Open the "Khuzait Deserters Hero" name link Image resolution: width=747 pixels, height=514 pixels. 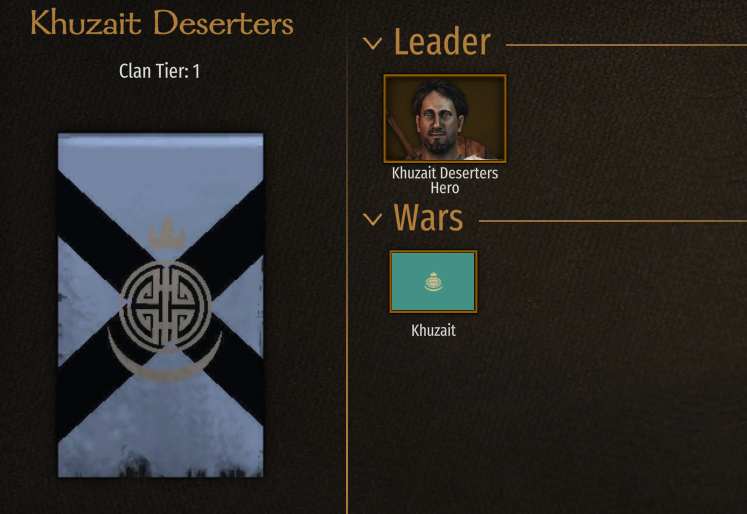point(445,180)
